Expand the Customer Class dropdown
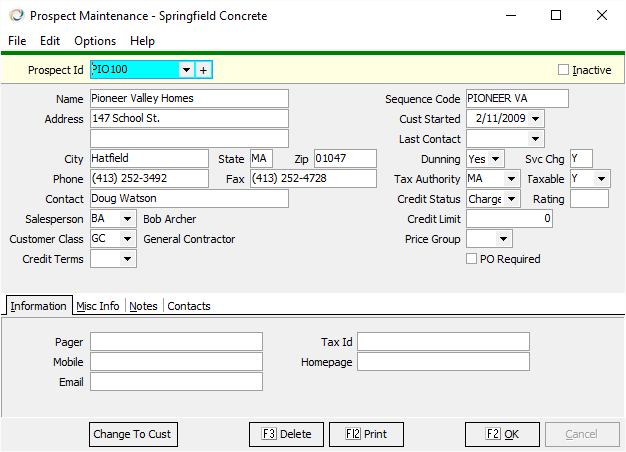This screenshot has height=452, width=626. 127,239
